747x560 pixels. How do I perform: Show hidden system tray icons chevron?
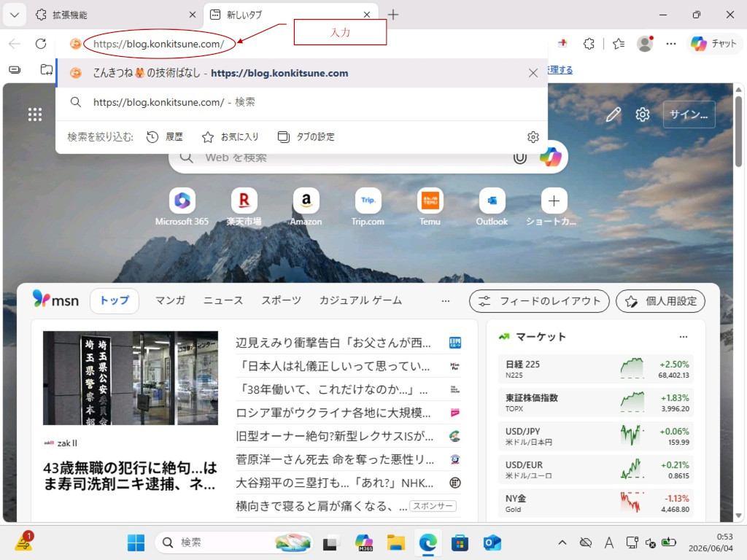tap(562, 542)
